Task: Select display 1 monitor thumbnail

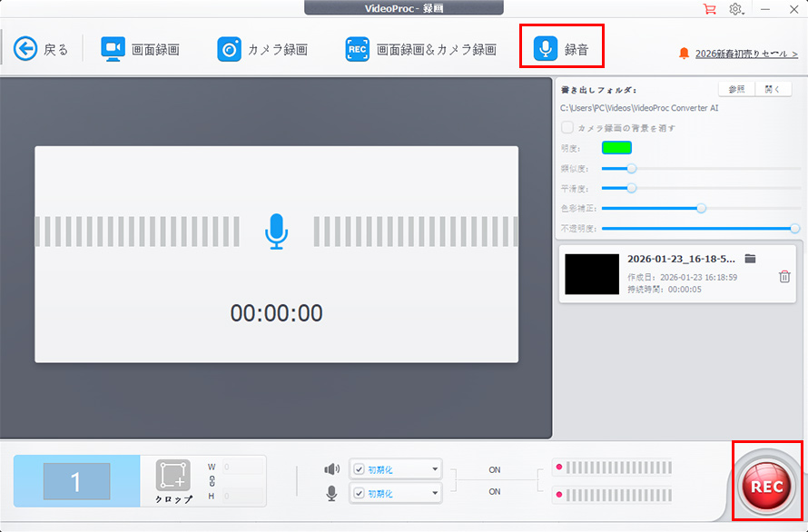Action: click(x=76, y=481)
